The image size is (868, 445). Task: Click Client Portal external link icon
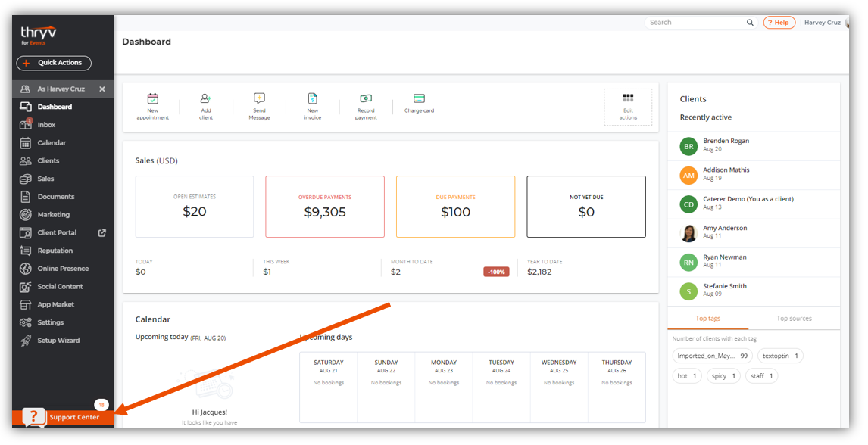coord(101,233)
